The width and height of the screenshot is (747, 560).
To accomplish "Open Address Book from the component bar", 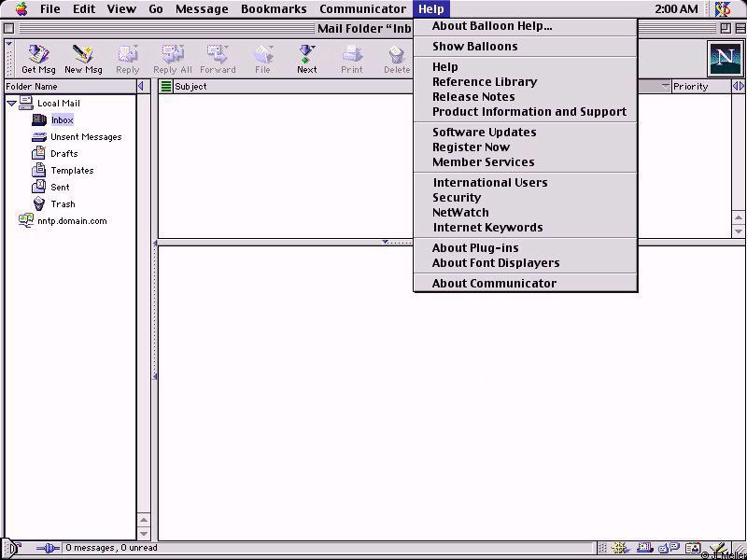I will pos(694,548).
